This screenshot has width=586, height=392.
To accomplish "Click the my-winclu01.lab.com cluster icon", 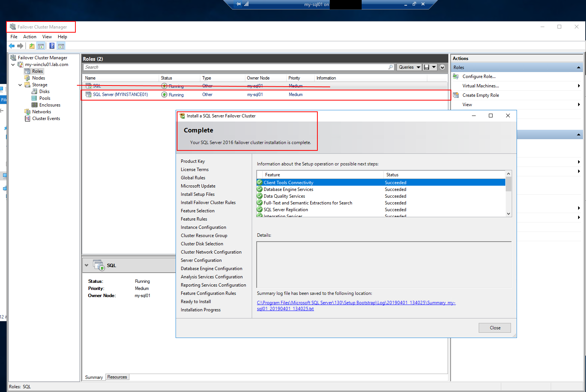I will pos(20,65).
